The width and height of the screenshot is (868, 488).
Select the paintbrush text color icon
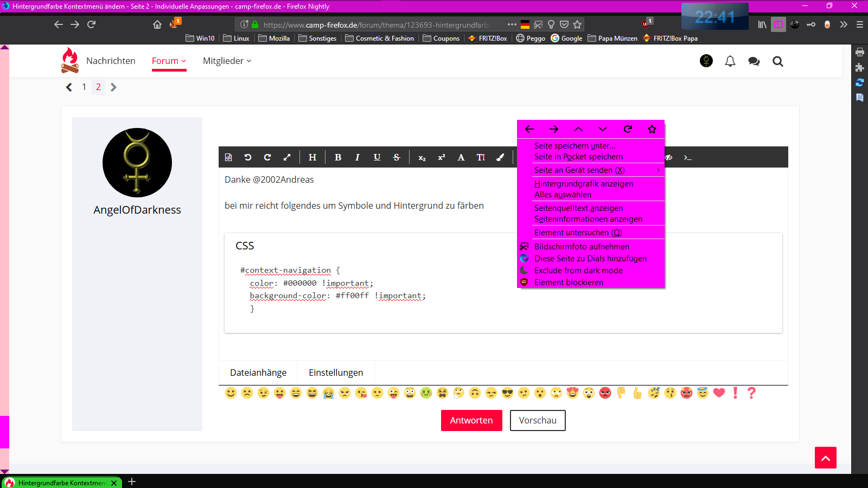(x=500, y=157)
